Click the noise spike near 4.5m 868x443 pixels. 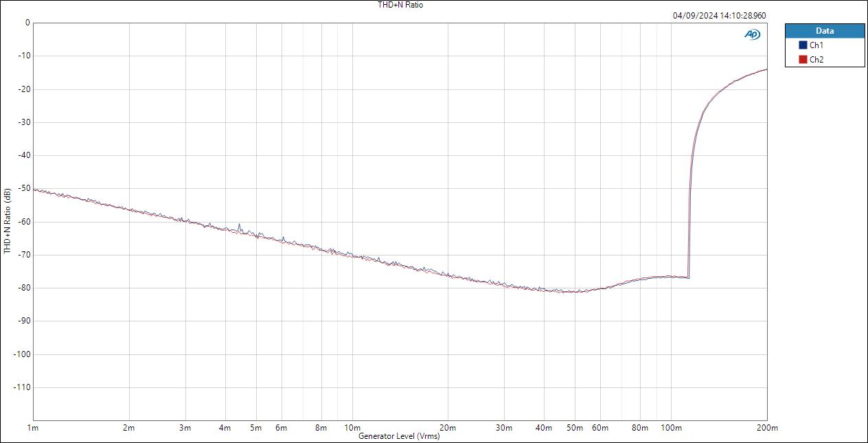[239, 223]
